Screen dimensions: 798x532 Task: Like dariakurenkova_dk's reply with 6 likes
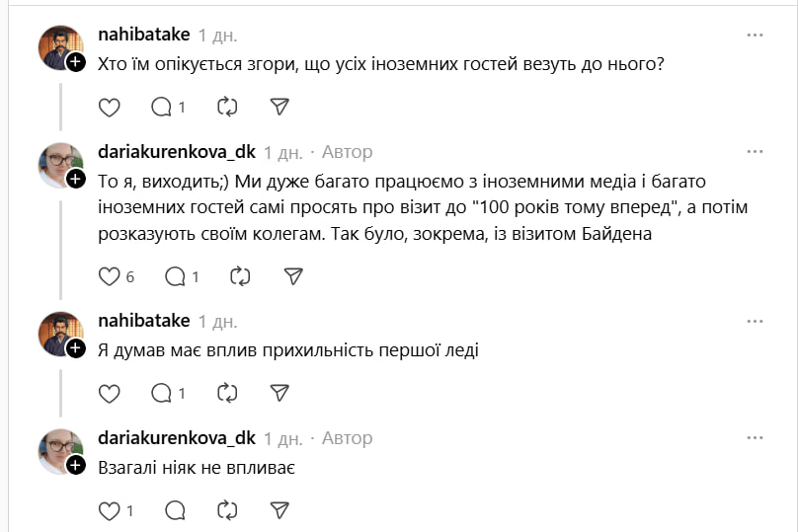point(110,276)
